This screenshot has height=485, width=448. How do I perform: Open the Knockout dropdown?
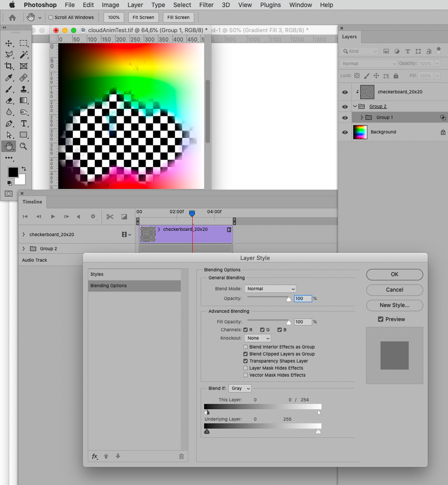(x=258, y=338)
